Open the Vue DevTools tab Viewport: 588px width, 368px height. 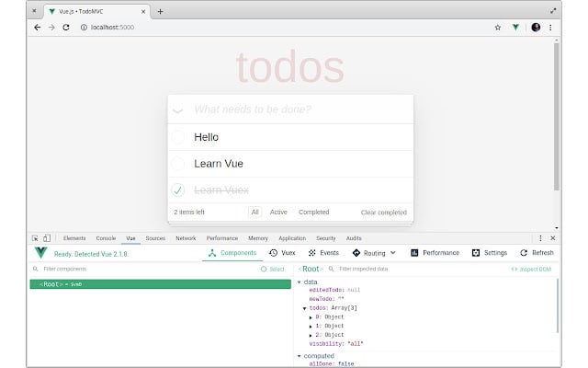[x=130, y=238]
